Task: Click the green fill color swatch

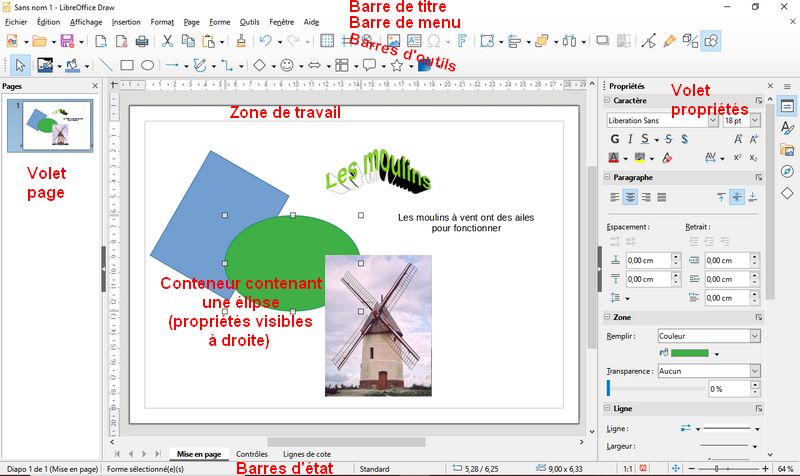Action: click(x=689, y=353)
